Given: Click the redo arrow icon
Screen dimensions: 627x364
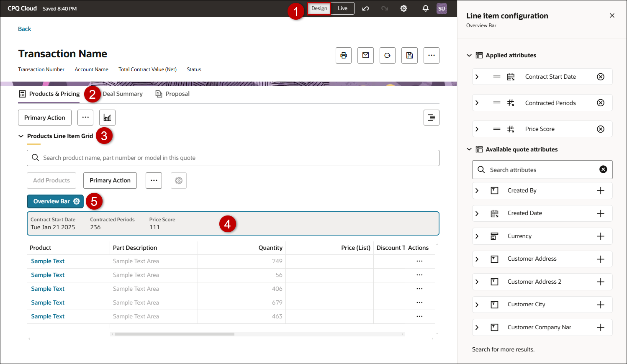Looking at the screenshot, I should point(385,8).
